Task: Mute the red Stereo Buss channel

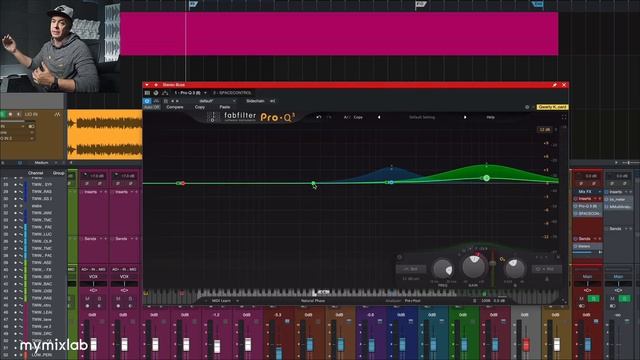Action: click(582, 299)
